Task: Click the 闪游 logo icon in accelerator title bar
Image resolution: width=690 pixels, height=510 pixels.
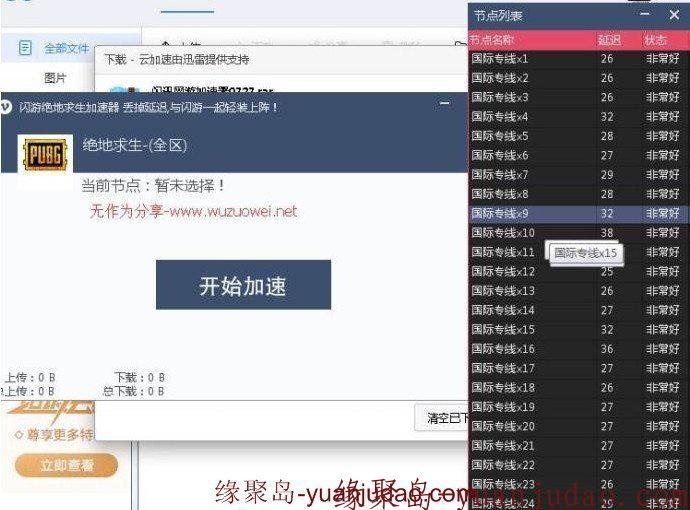Action: pyautogui.click(x=6, y=107)
